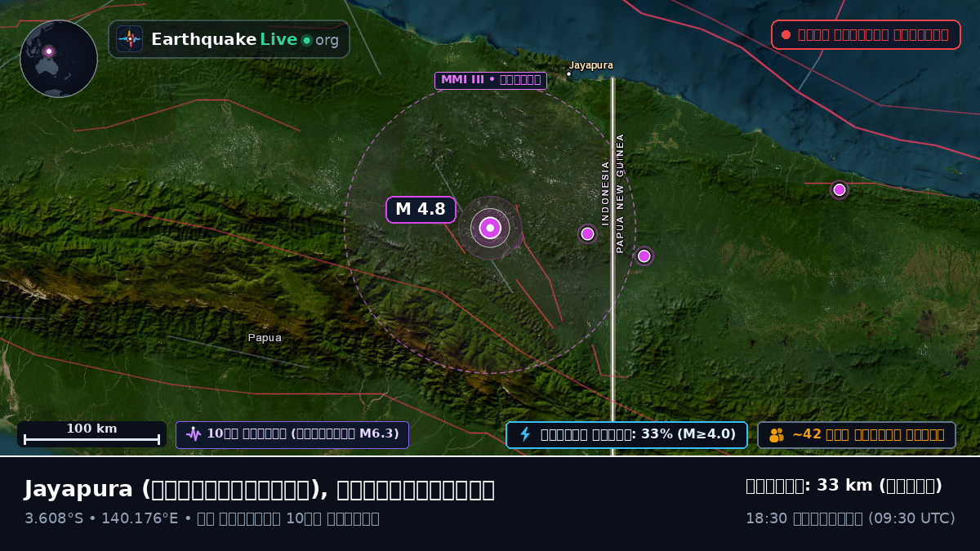980x551 pixels.
Task: Open the globe mini-map thumbnail
Action: coord(59,59)
